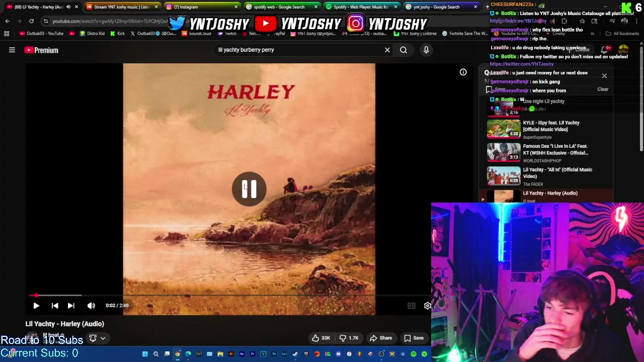The image size is (644, 362).
Task: Toggle closed captions on the player
Action: pos(412,305)
